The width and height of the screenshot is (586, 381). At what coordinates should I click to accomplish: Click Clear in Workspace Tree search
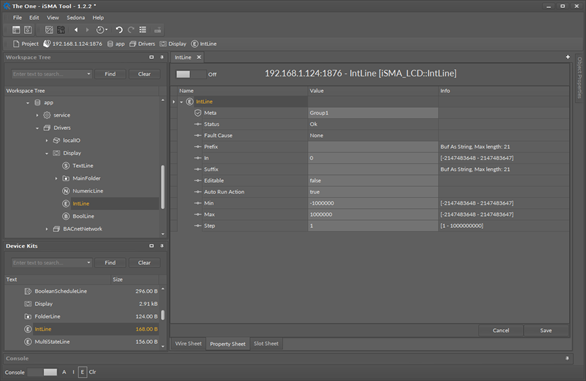coord(144,74)
